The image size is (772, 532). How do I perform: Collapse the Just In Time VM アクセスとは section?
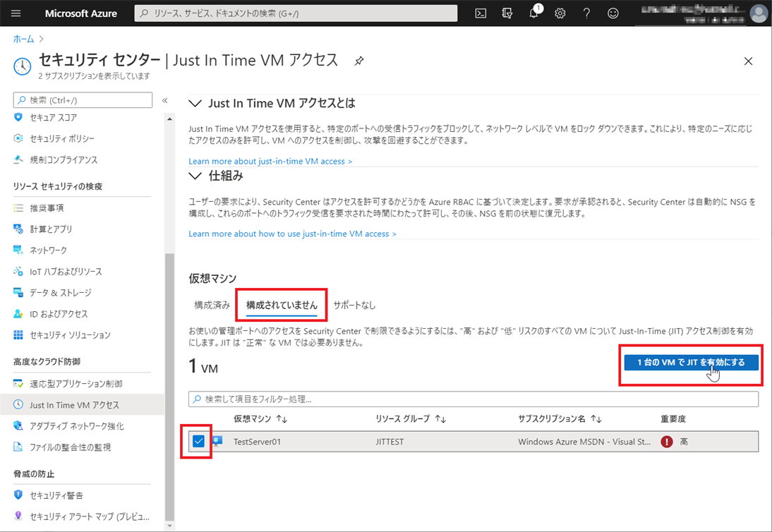pos(195,103)
